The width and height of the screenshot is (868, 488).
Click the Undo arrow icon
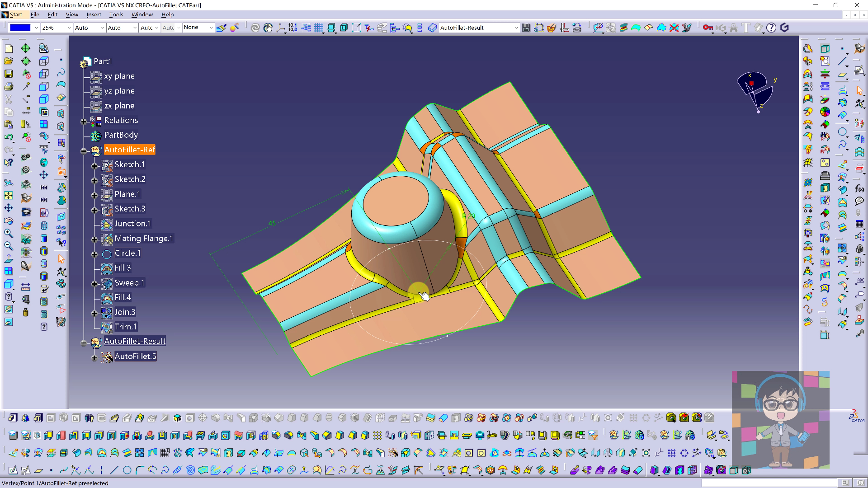(9, 137)
